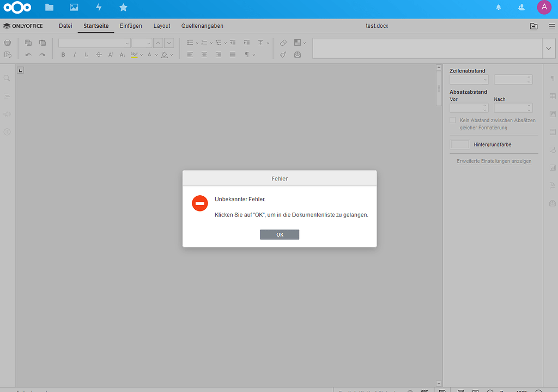Expand the paragraph styles gallery
Image resolution: width=558 pixels, height=392 pixels.
point(548,49)
